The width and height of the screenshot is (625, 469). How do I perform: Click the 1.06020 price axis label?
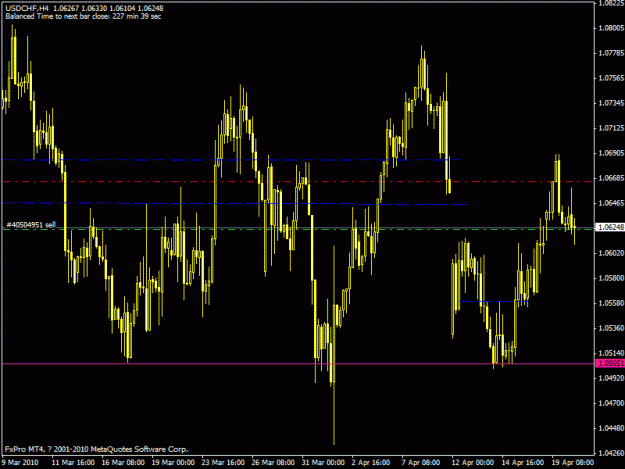coord(611,253)
